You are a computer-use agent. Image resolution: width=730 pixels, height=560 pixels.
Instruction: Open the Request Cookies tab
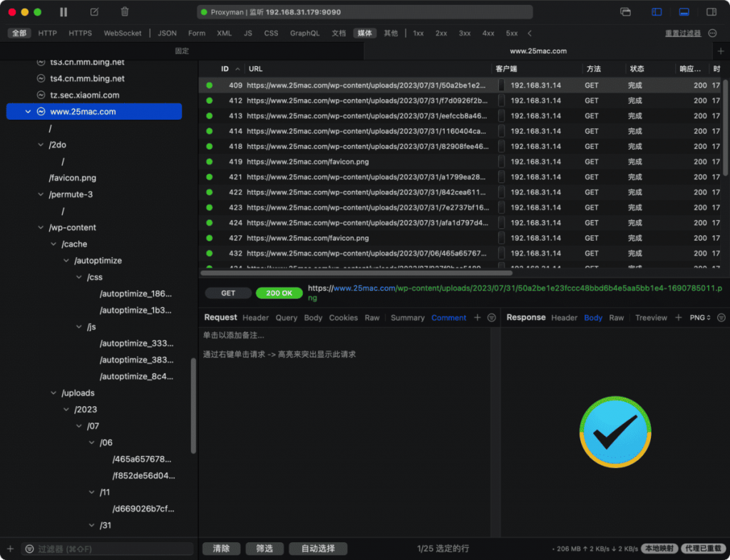[343, 318]
